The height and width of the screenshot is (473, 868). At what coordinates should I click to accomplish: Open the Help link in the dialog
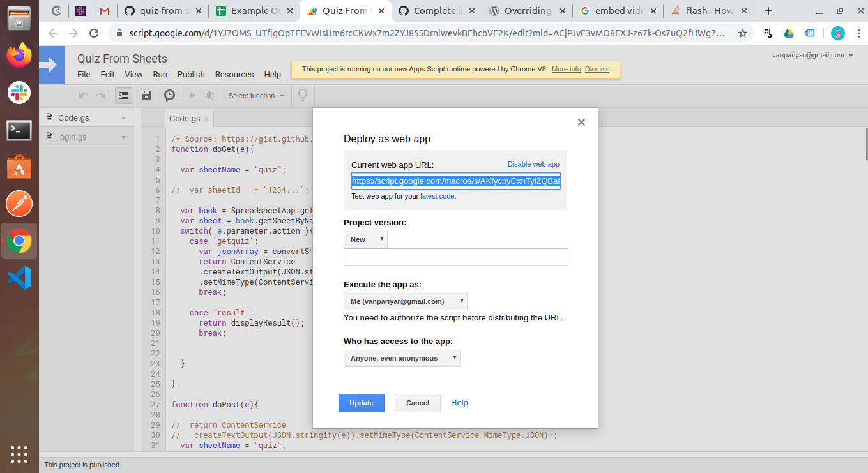pos(459,403)
